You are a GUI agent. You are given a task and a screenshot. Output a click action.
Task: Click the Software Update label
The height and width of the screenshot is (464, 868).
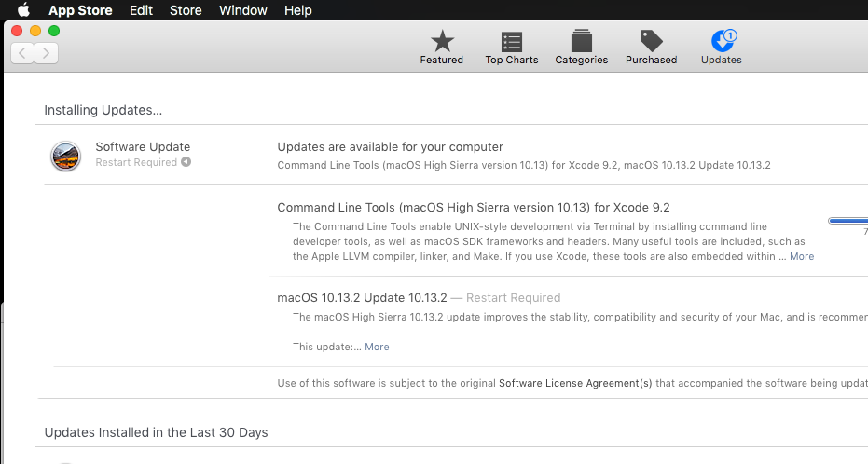tap(143, 146)
